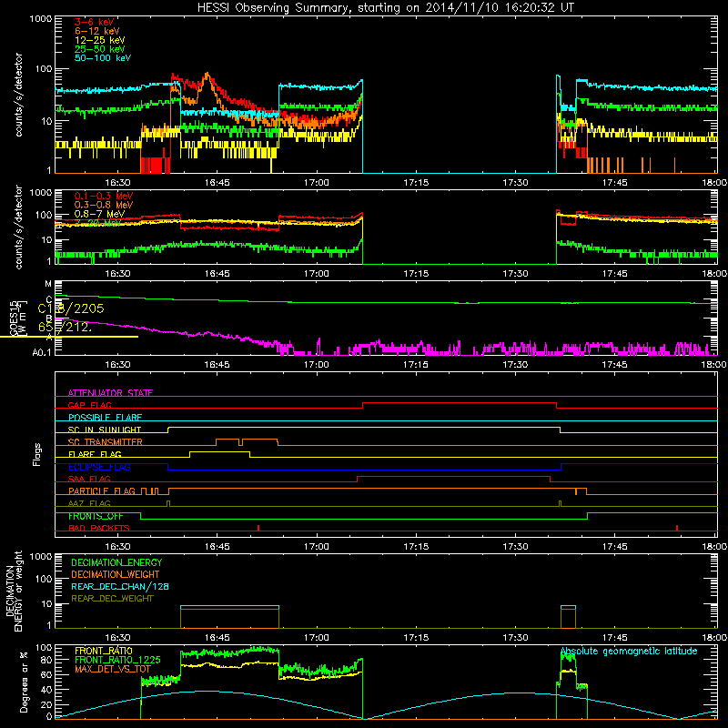728x728 pixels.
Task: Click the 'FLARE_FLAG' flag label
Action: coord(95,454)
